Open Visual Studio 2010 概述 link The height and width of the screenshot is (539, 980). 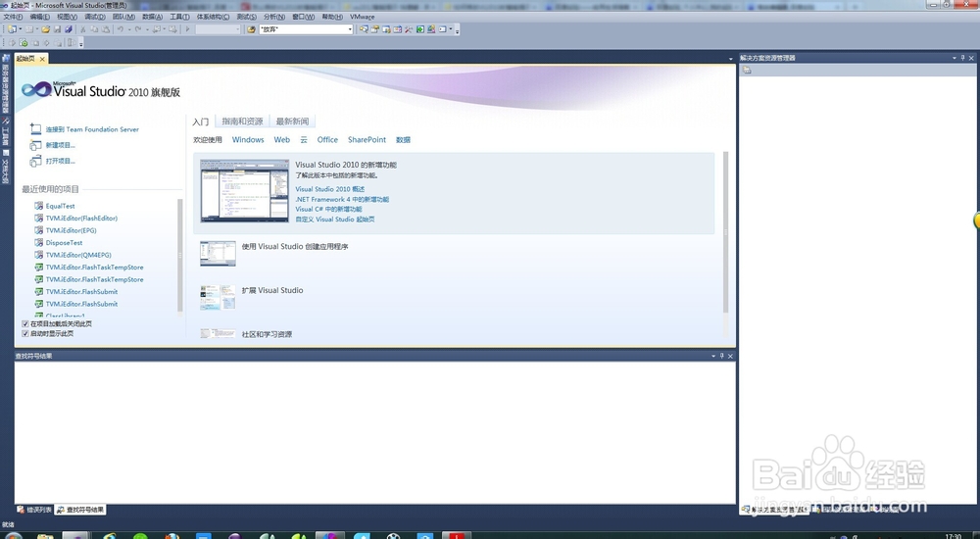(x=330, y=189)
